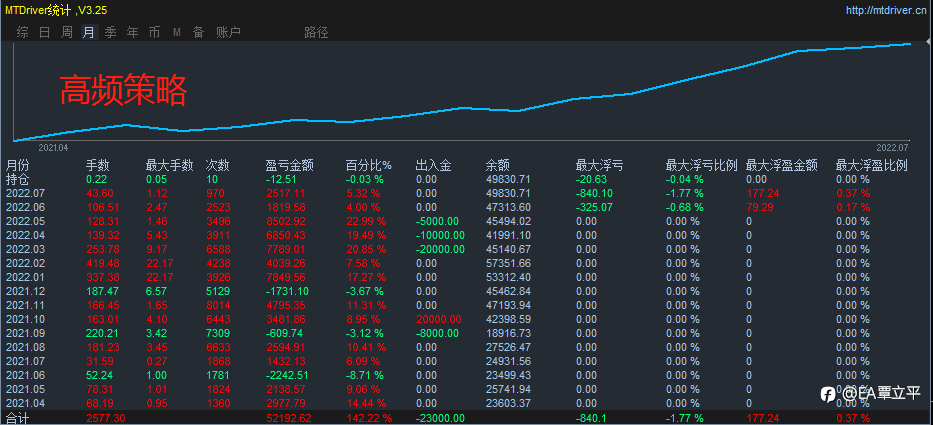Click the MTDriver统计 V3.25 title text

(57, 10)
